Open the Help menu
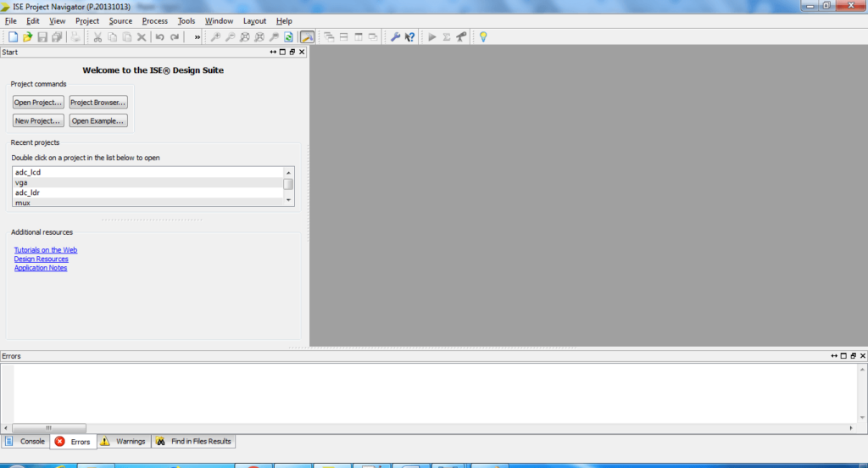 tap(284, 21)
